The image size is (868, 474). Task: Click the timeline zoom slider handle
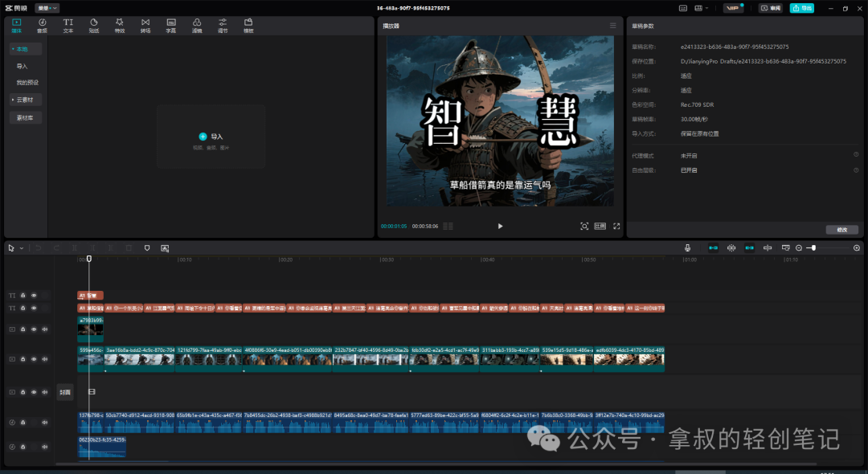(x=813, y=247)
